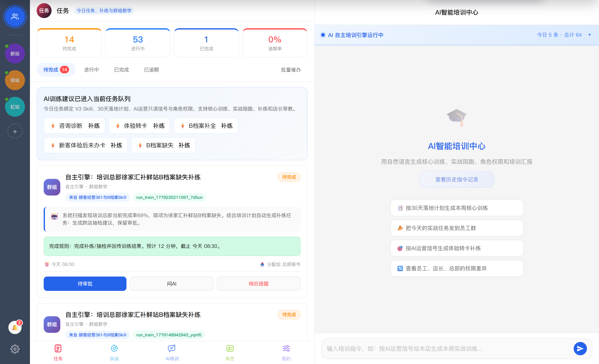599x364 pixels.
Task: Click the document icon on 30天落地计划 suggestion
Action: [400, 208]
